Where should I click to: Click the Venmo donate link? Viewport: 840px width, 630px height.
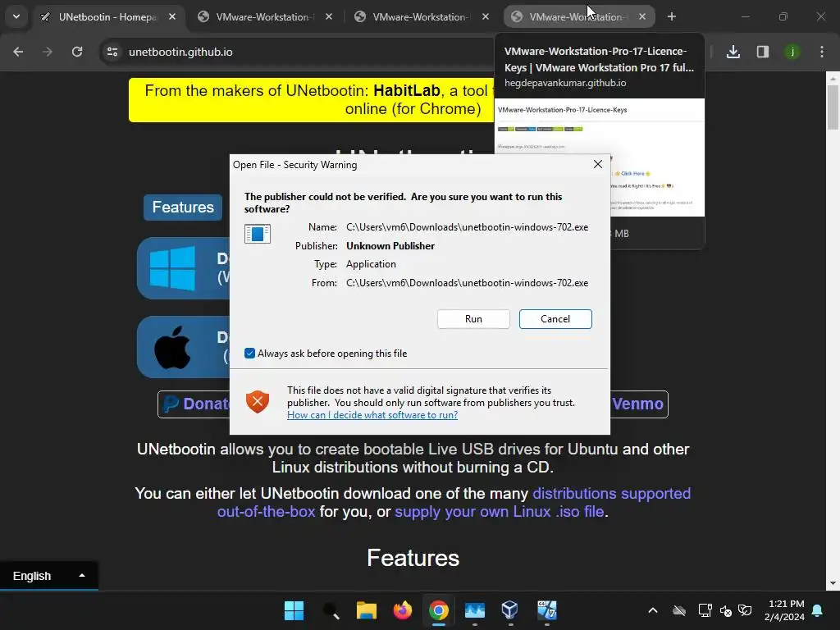(638, 404)
